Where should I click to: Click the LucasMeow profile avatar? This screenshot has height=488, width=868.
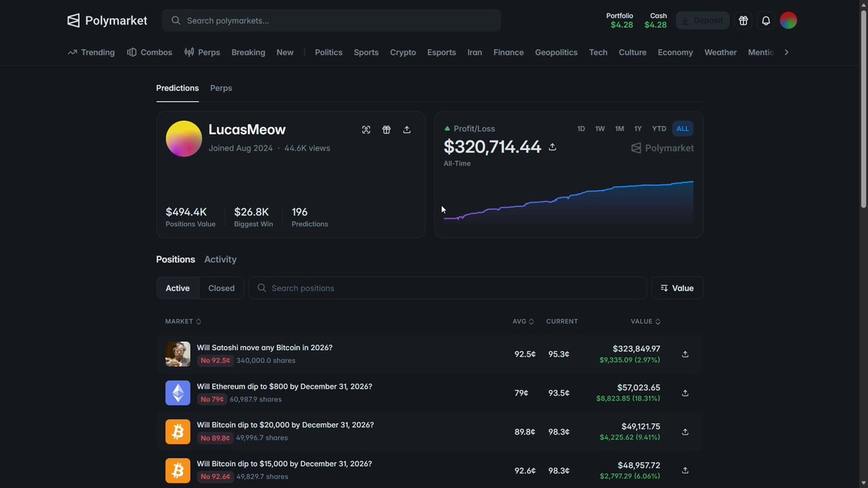(184, 139)
